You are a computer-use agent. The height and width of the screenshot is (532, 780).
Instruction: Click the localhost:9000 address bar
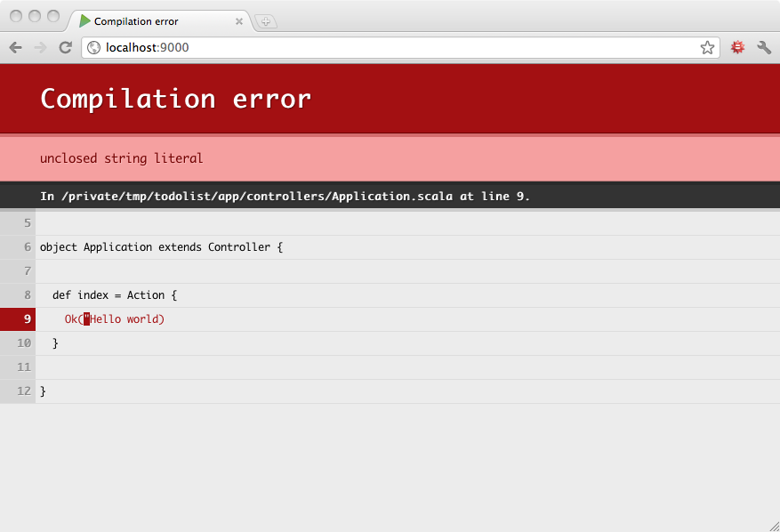click(400, 48)
